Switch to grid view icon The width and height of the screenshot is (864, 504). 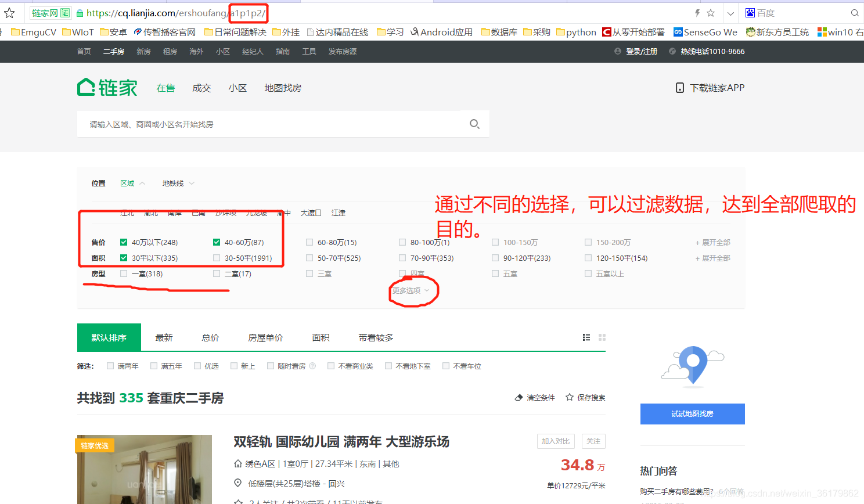click(602, 337)
